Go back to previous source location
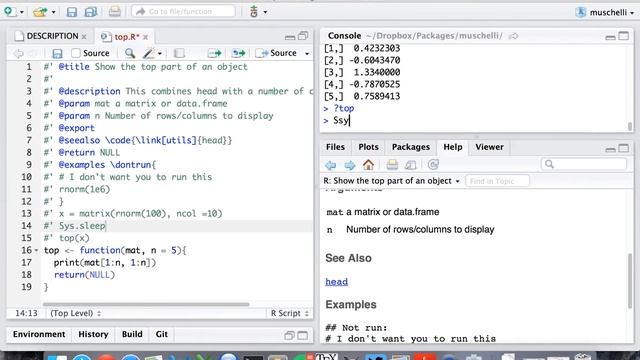 pyautogui.click(x=18, y=53)
